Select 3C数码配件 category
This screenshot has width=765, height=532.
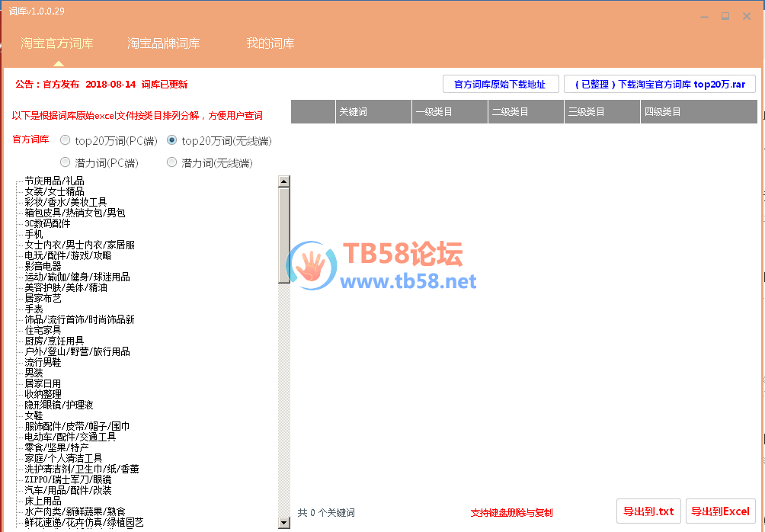(x=47, y=223)
